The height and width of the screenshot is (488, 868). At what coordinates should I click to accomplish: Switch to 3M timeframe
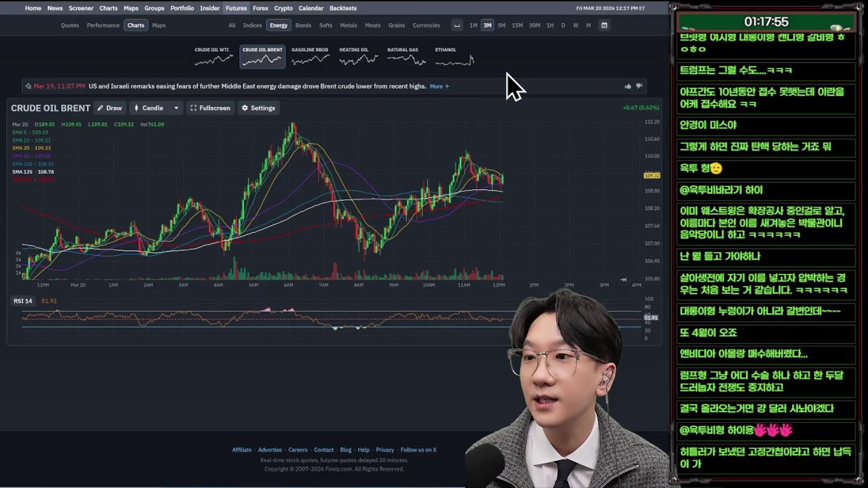[487, 25]
